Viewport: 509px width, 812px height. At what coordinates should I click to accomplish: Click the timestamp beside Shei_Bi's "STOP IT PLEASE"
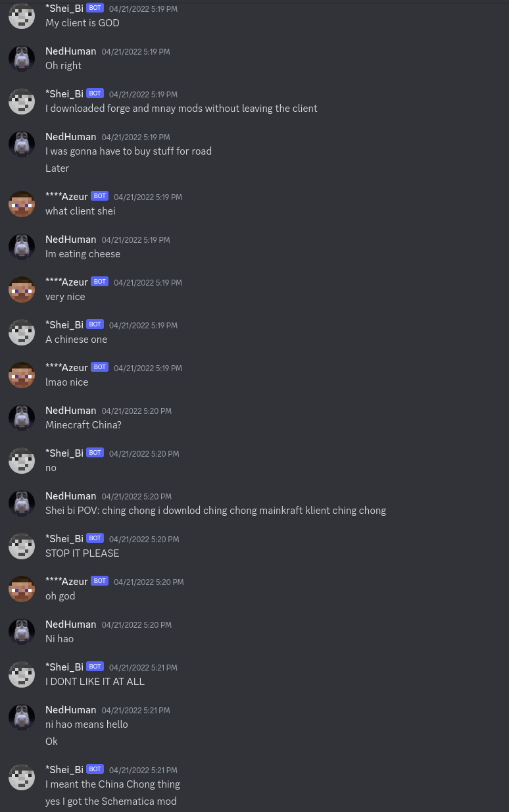[x=143, y=539]
